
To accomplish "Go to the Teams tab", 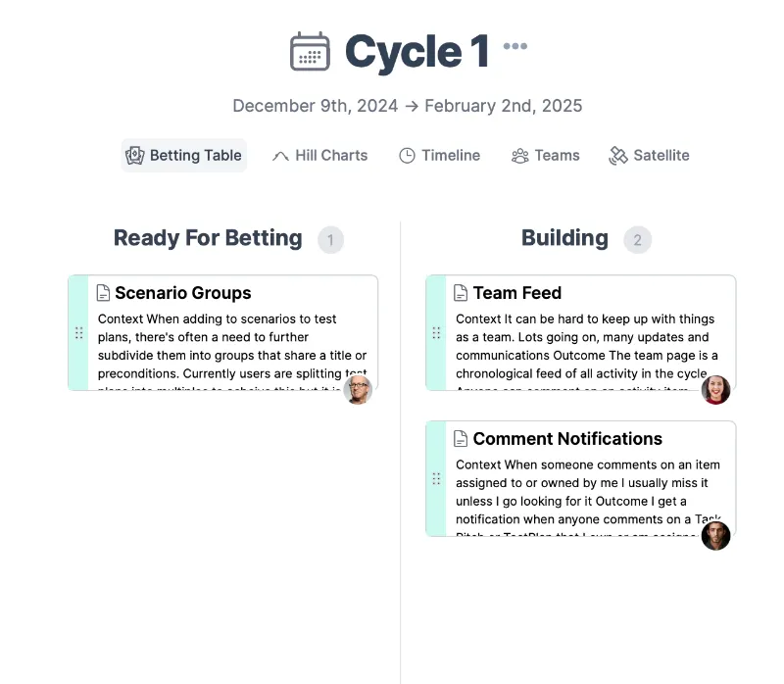I will 546,156.
